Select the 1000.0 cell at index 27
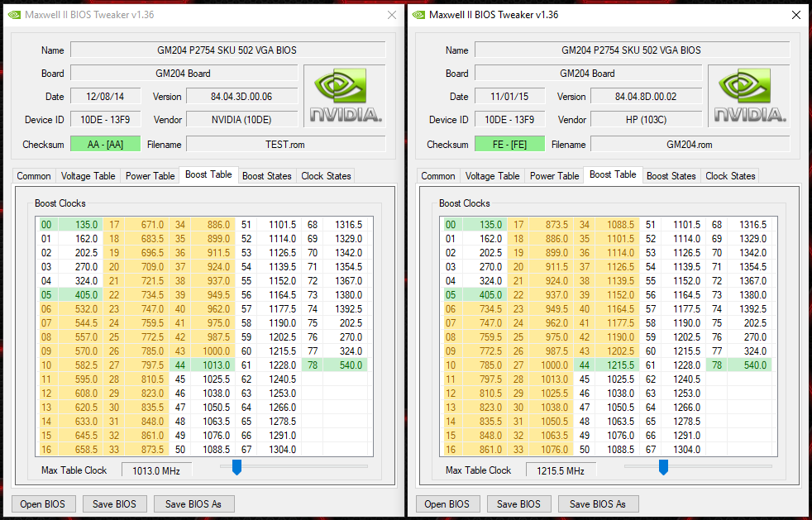The height and width of the screenshot is (520, 812). coord(552,365)
